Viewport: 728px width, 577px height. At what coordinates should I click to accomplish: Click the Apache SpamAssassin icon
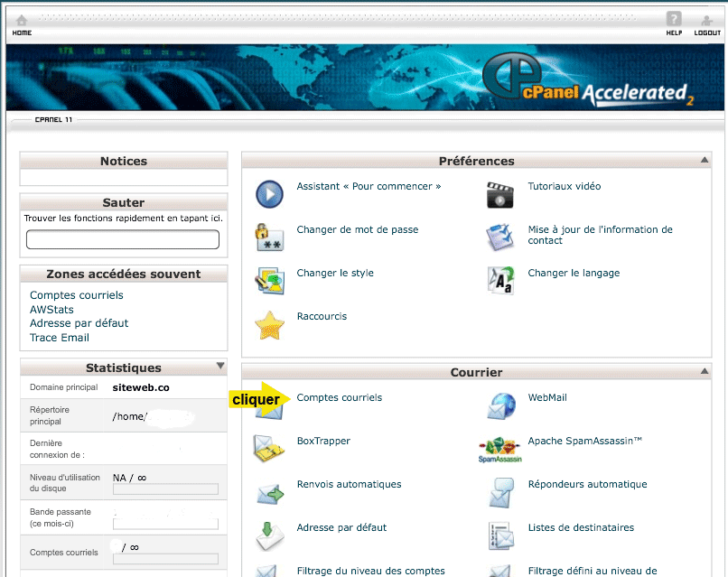[x=499, y=450]
